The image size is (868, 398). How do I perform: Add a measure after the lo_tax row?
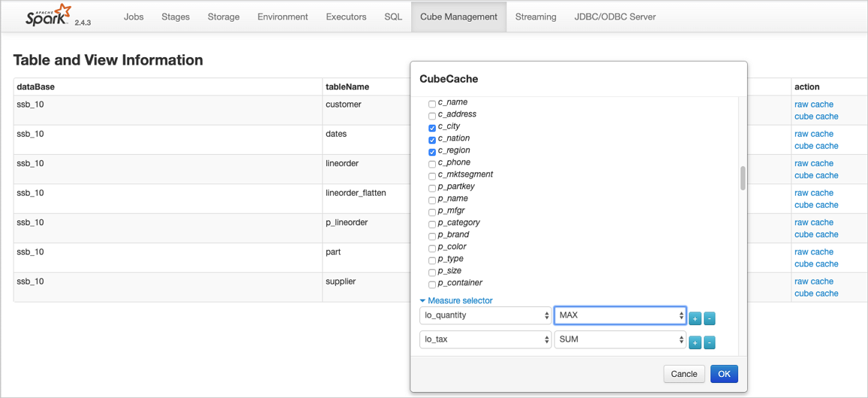pyautogui.click(x=695, y=342)
